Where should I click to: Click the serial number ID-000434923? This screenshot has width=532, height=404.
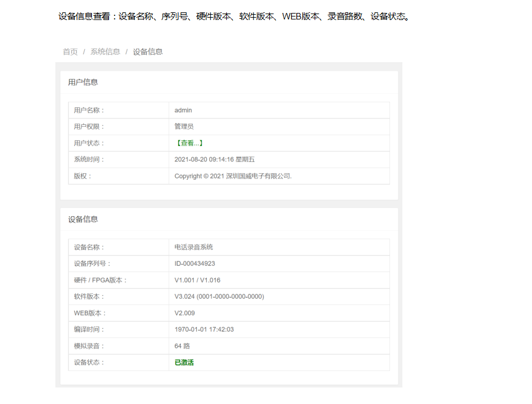point(194,264)
